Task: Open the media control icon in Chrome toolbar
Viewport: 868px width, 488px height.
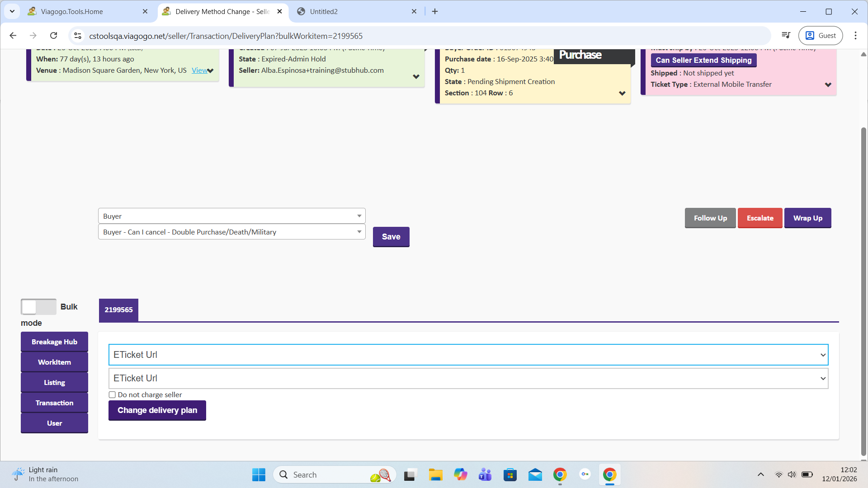Action: (x=786, y=36)
